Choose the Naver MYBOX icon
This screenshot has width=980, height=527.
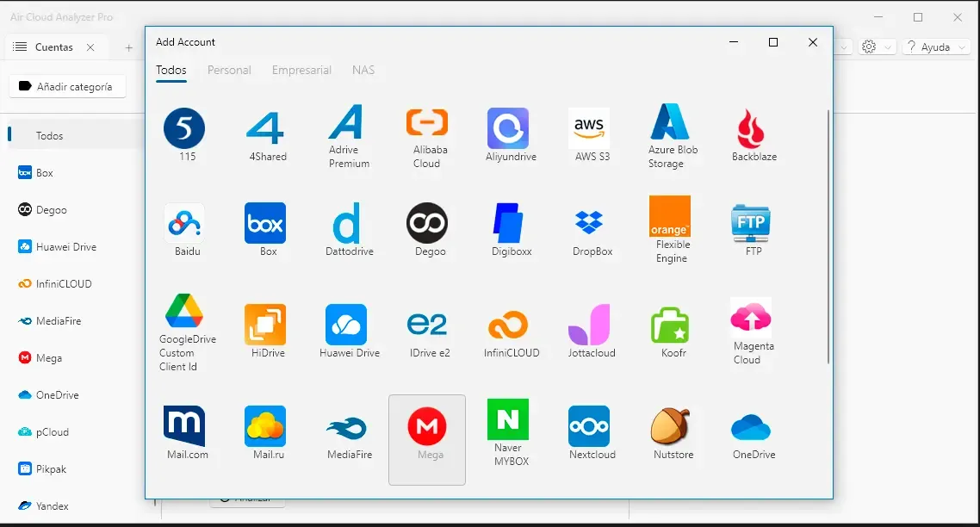click(508, 419)
